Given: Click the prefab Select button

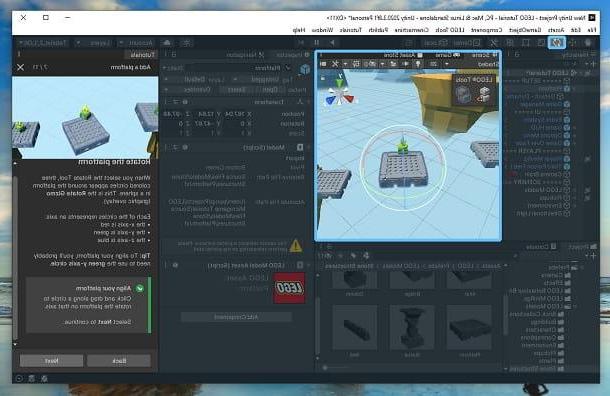Looking at the screenshot, I should pos(236,89).
